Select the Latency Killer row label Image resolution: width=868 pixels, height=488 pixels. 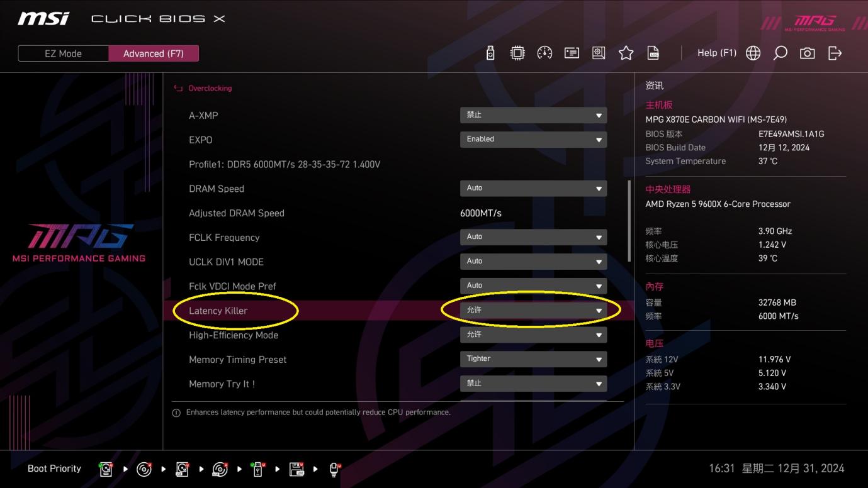tap(218, 311)
